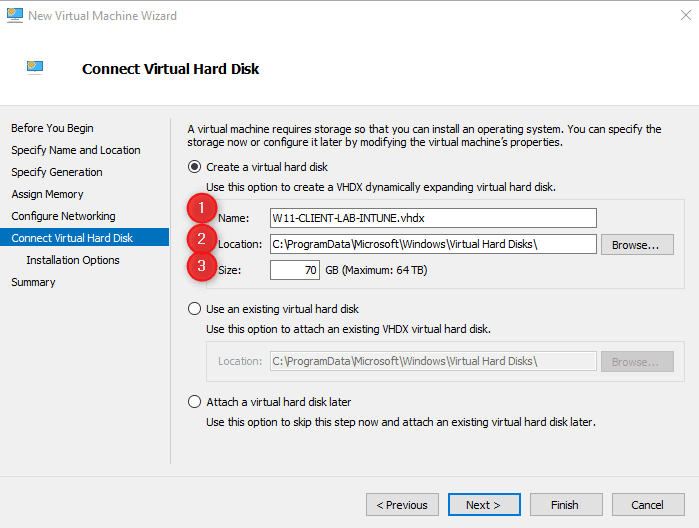Jump to the Summary step
Image resolution: width=699 pixels, height=528 pixels.
[x=33, y=282]
